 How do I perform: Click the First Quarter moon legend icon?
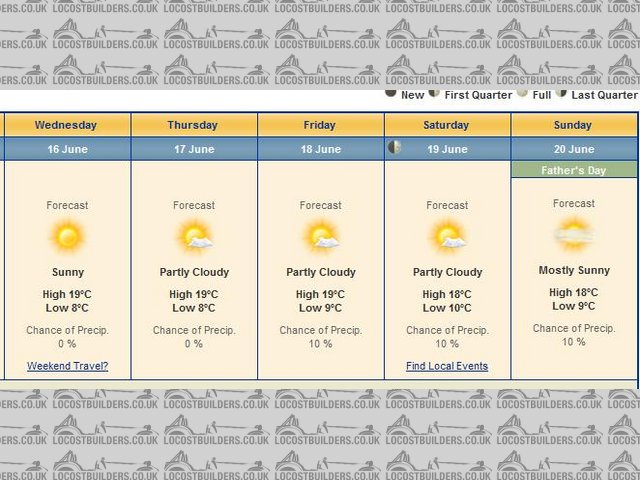point(434,94)
